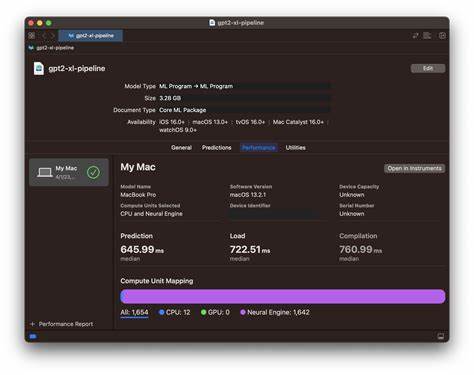474x375 pixels.
Task: Click the grid navigator icon in toolbar
Action: [32, 36]
